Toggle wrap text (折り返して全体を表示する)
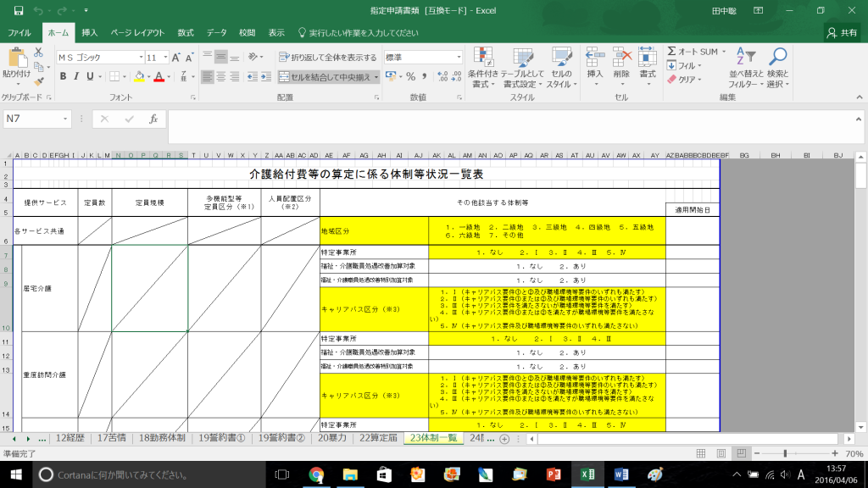Screen dimensions: 868x488 [328, 58]
